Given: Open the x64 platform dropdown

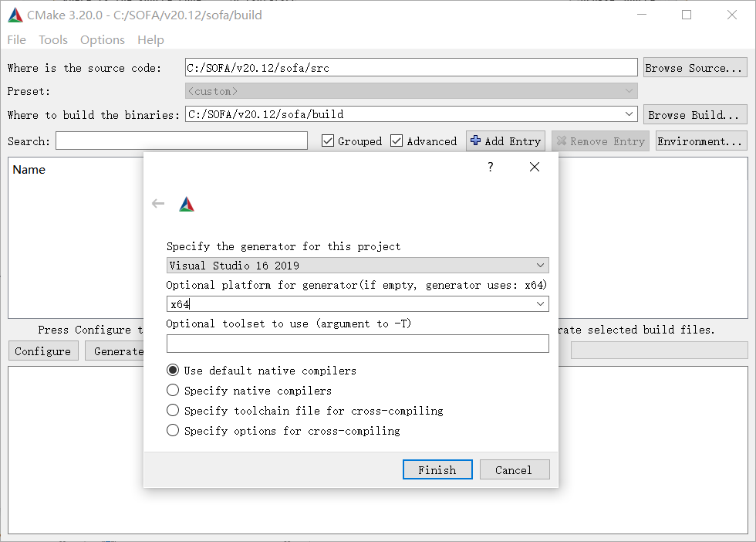Looking at the screenshot, I should coord(540,303).
